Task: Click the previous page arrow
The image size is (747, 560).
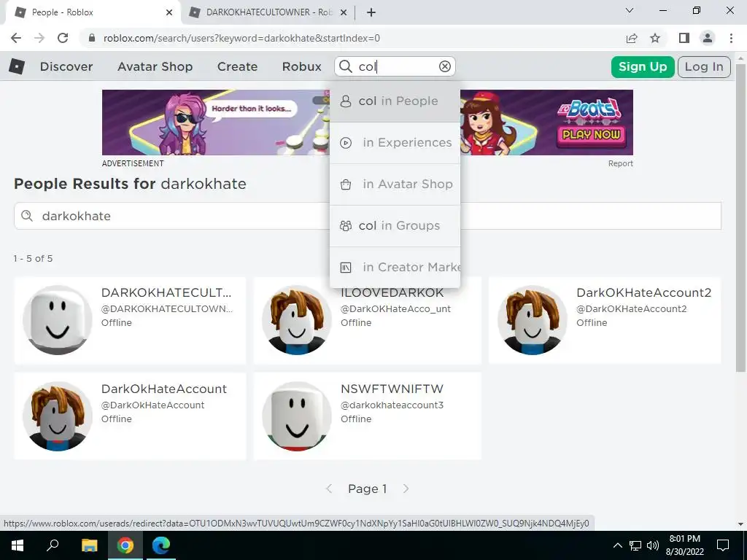Action: pos(329,489)
